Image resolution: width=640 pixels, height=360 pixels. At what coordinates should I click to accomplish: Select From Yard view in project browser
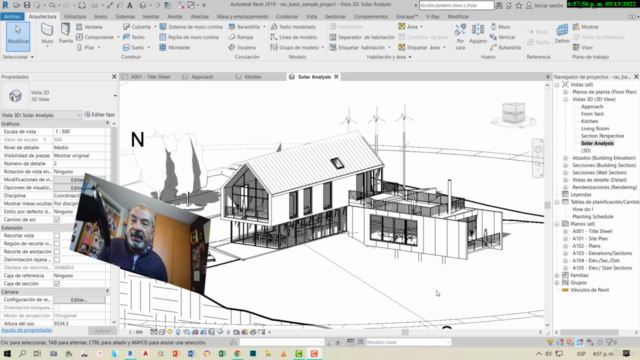(x=592, y=114)
